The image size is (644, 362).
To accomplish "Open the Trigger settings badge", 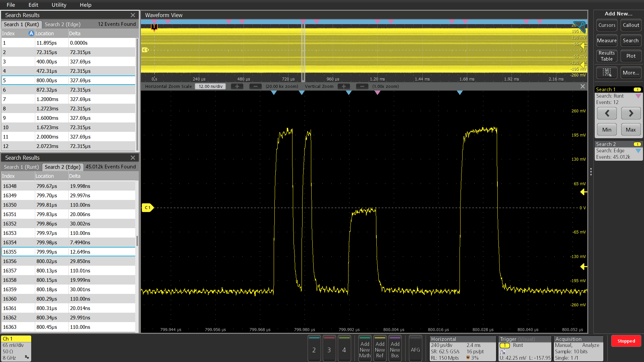I will pos(525,348).
